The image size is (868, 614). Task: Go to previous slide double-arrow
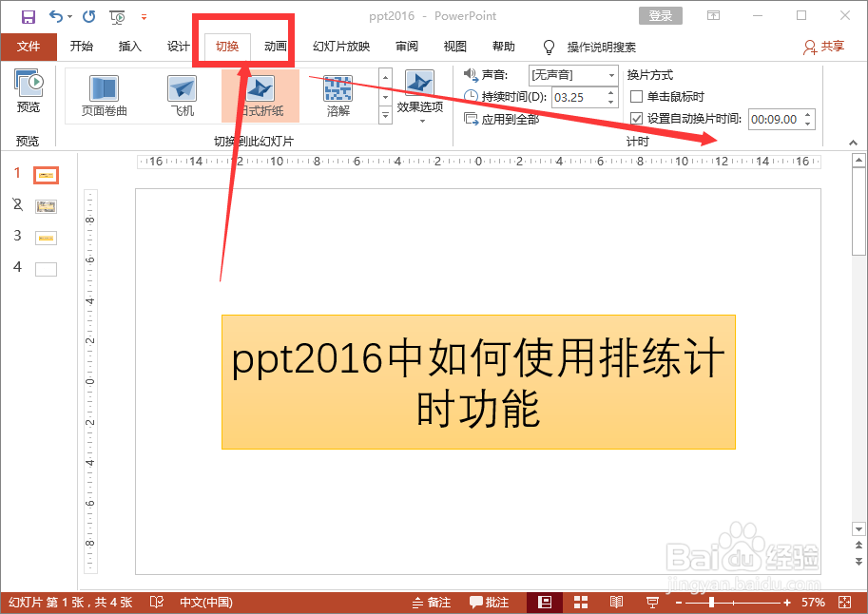click(x=858, y=546)
